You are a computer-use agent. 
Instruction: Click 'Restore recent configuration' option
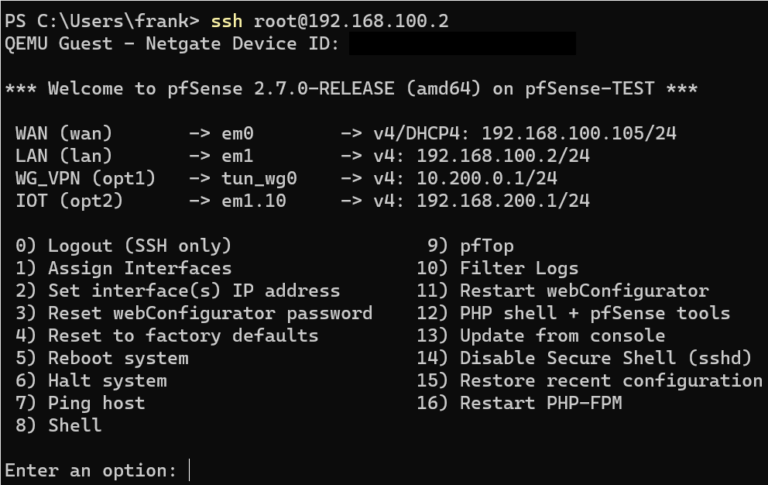[x=610, y=381]
